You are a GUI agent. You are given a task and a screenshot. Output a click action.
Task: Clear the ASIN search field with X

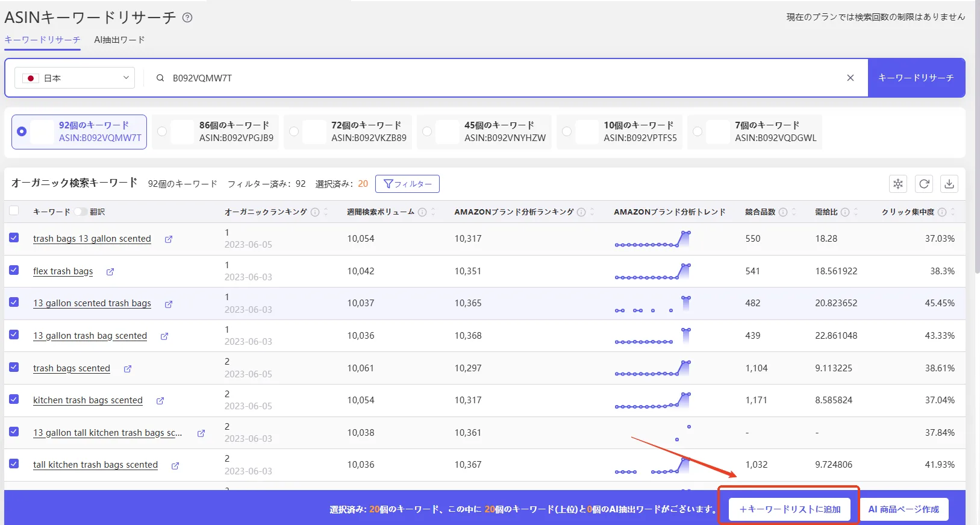point(850,78)
